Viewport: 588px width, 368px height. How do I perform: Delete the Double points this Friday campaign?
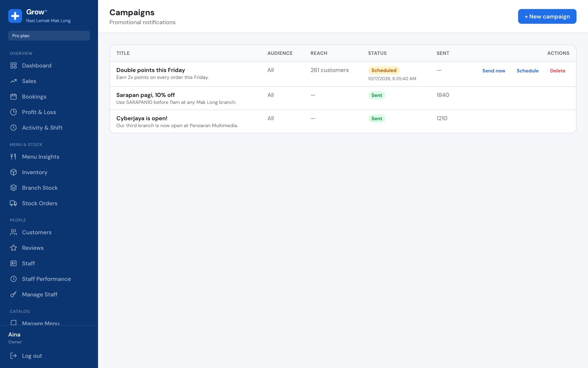pyautogui.click(x=557, y=71)
